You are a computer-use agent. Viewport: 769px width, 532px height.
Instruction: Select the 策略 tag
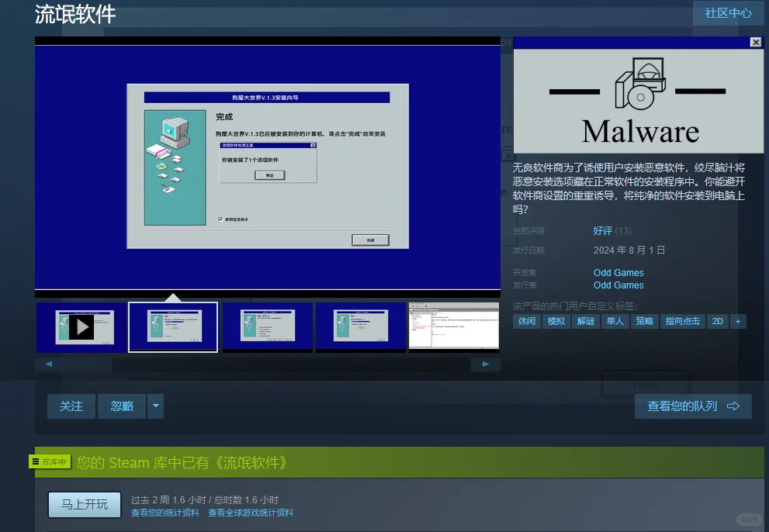(x=644, y=321)
